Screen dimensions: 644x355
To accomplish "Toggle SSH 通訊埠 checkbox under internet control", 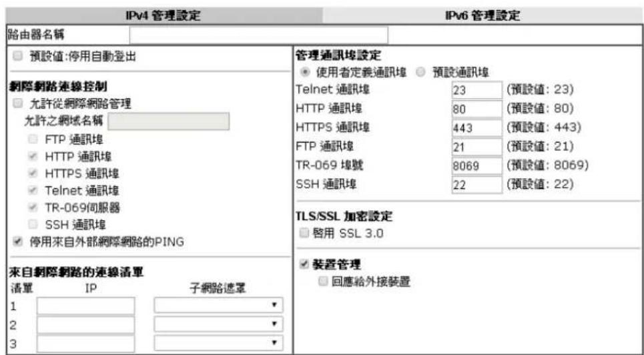I will pyautogui.click(x=35, y=225).
